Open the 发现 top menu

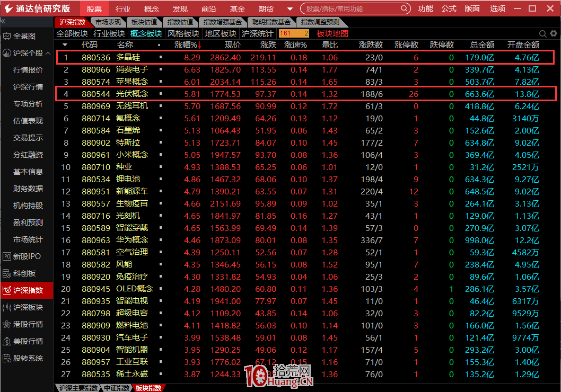[180, 8]
